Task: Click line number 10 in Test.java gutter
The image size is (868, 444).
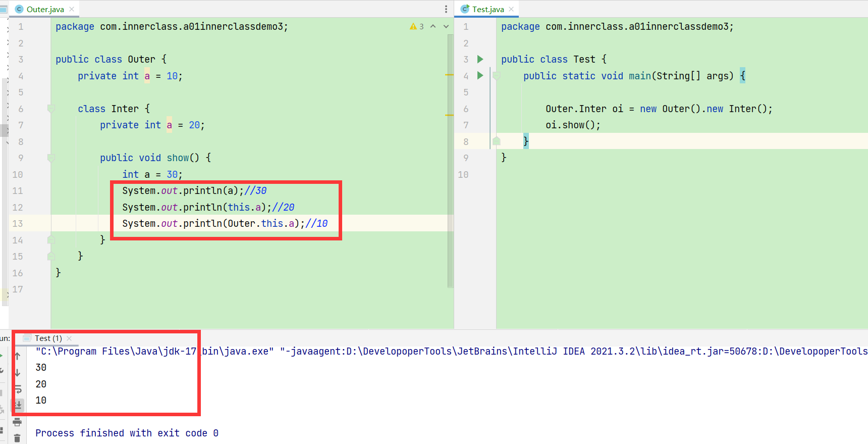Action: (x=463, y=174)
